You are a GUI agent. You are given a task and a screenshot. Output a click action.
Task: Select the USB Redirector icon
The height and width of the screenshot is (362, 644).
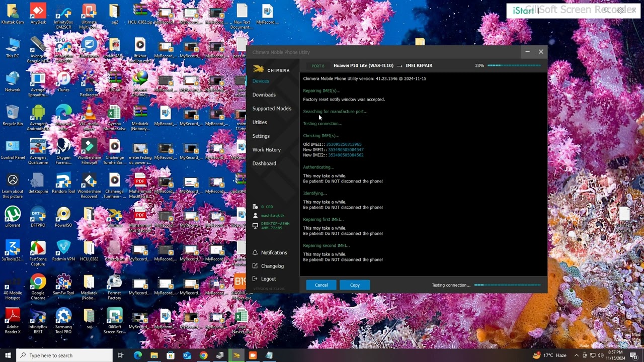click(89, 84)
